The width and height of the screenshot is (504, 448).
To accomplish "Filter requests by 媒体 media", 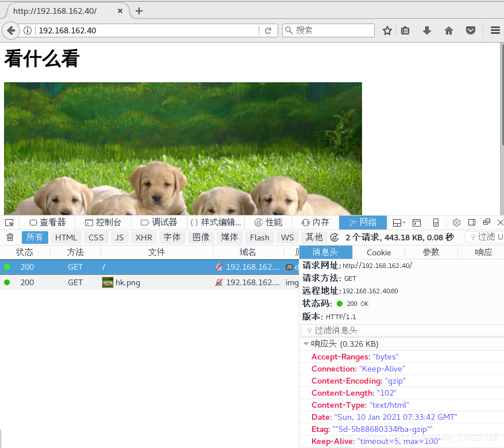I will (x=229, y=238).
